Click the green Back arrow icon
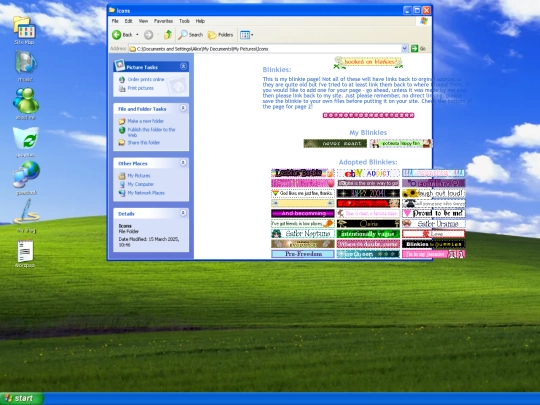540x405 pixels. click(x=117, y=34)
